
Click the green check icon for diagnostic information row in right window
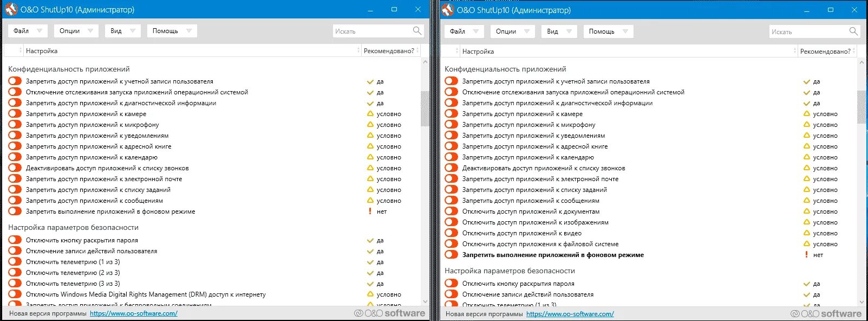pos(807,104)
